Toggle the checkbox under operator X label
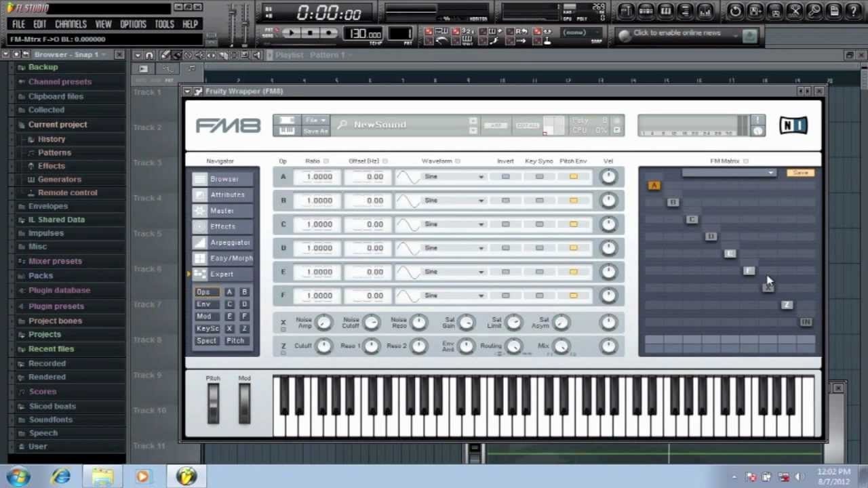 point(283,329)
